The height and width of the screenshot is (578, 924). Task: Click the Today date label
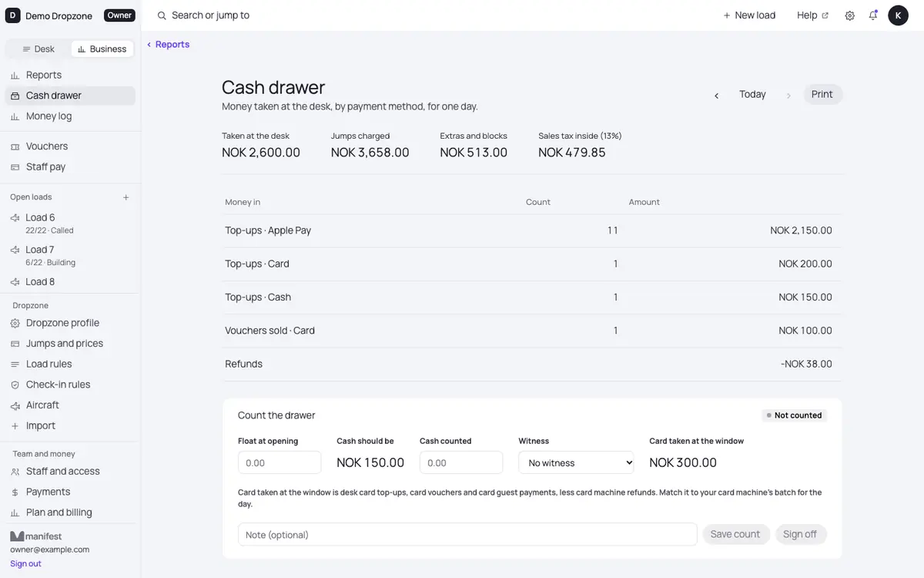[x=752, y=95]
